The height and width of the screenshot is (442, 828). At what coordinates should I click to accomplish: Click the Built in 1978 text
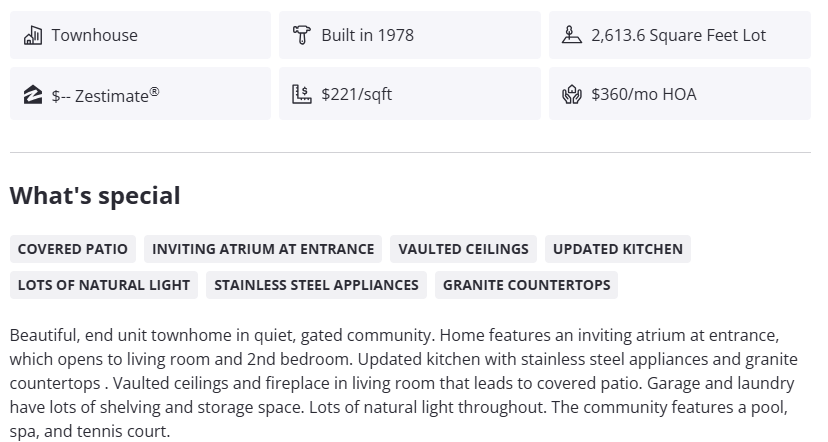click(x=367, y=35)
